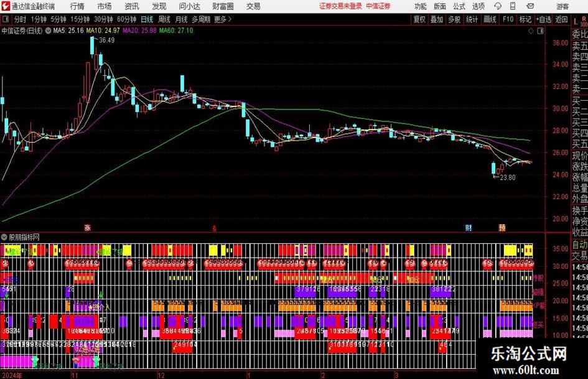Switch to the 月线 period tab
Screen dimensions: 588x379
click(181, 19)
